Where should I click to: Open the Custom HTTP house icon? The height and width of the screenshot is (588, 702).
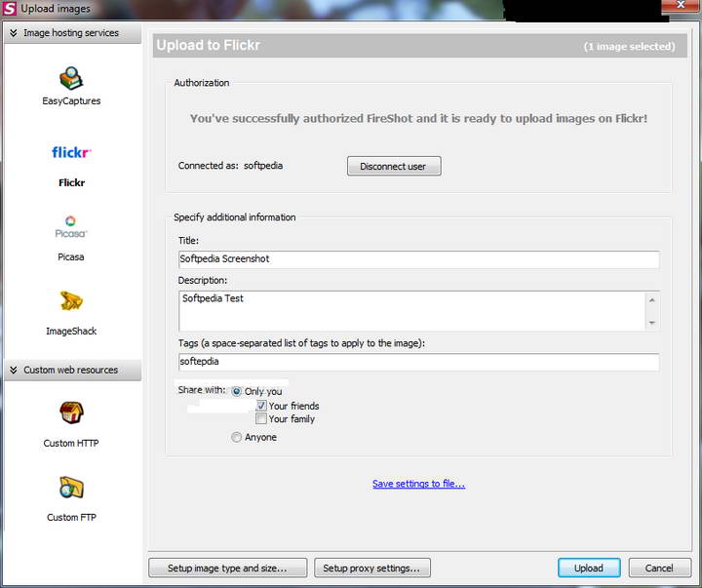click(x=71, y=412)
